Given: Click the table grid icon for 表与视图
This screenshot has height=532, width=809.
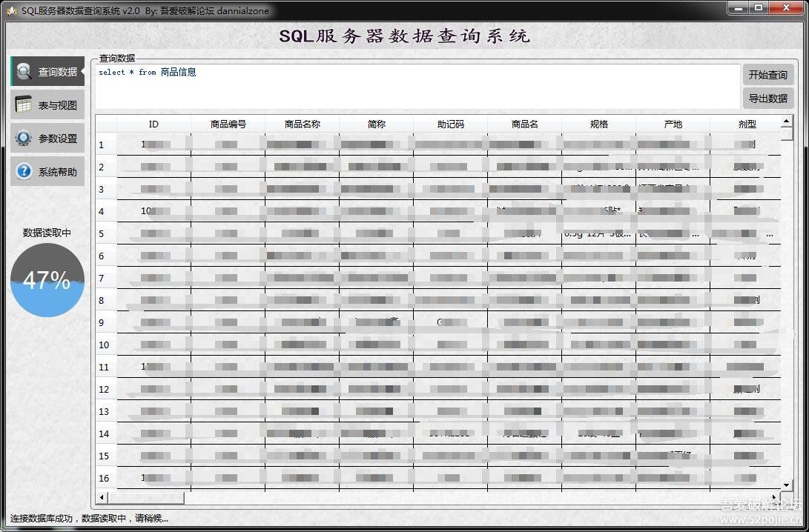Looking at the screenshot, I should pyautogui.click(x=24, y=104).
